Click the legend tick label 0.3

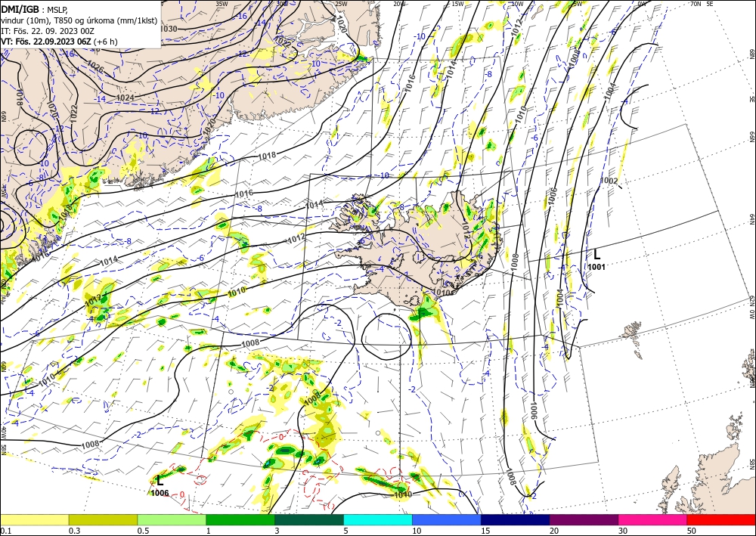tap(74, 531)
